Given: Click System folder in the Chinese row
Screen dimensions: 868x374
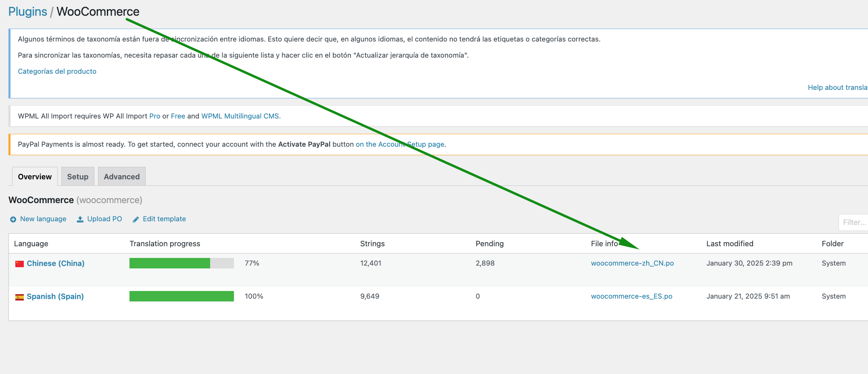Looking at the screenshot, I should [833, 263].
